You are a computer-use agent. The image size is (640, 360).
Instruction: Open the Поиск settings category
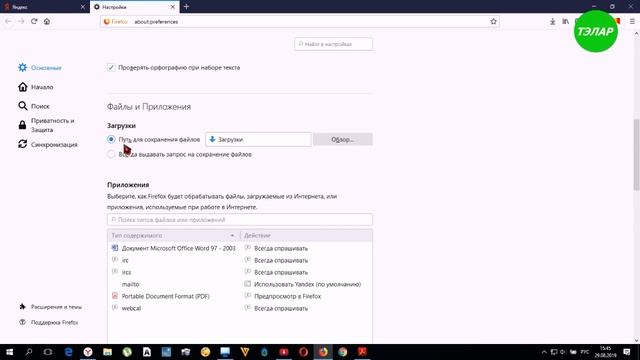coord(34,106)
